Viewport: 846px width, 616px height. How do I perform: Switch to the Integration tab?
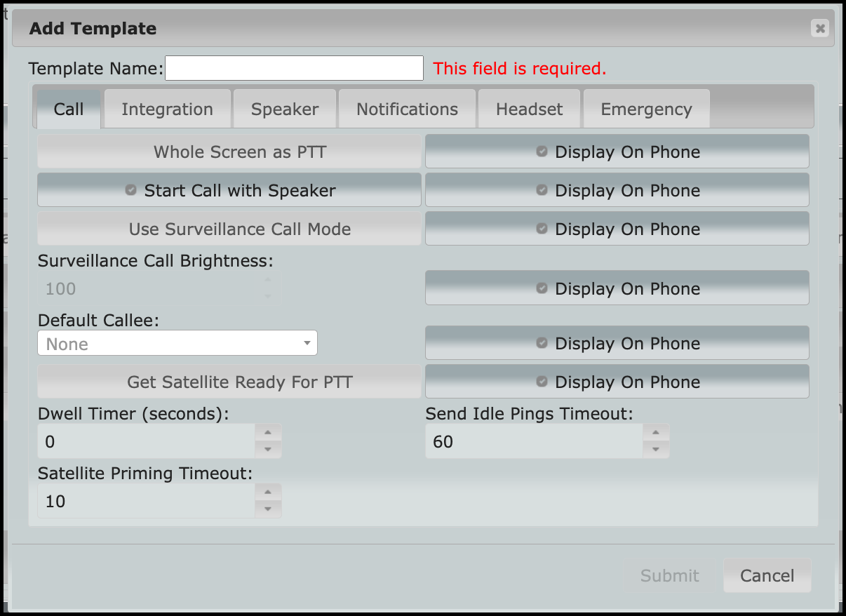coord(167,108)
